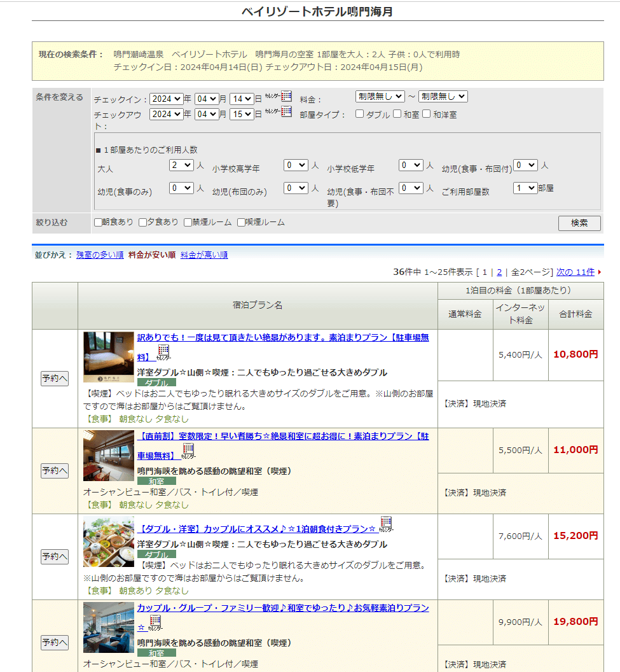Open the 大人 guest count dropdown
Image resolution: width=620 pixels, height=672 pixels.
(181, 165)
